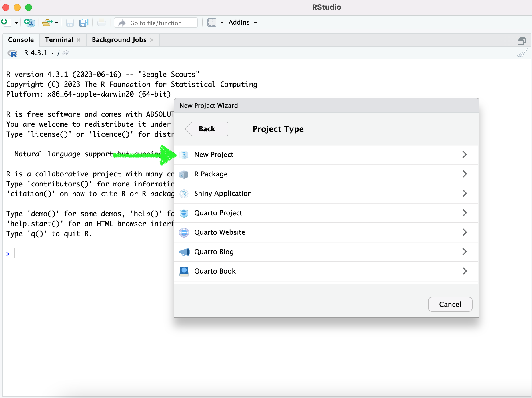Click the chevron on Quarto Website row
The image size is (532, 398).
465,232
